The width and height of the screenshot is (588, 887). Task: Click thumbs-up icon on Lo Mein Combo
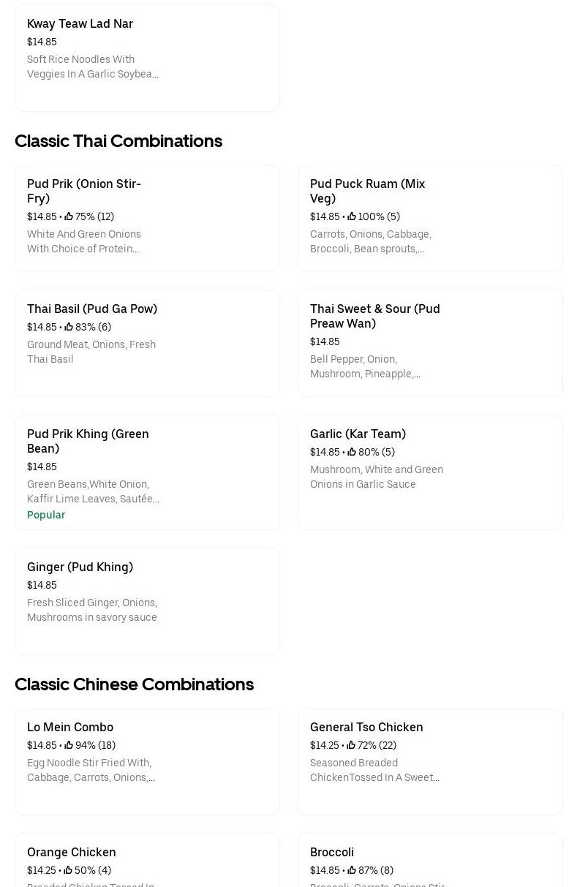[x=69, y=745]
